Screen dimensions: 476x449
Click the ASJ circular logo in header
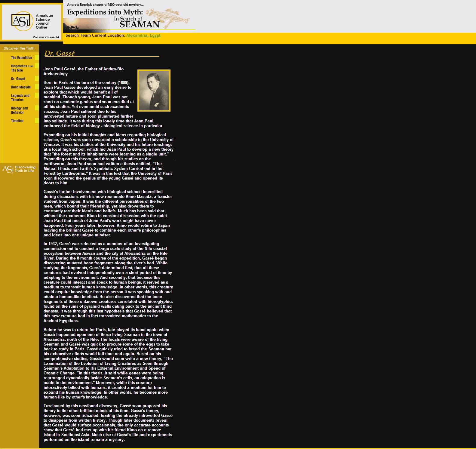22,21
